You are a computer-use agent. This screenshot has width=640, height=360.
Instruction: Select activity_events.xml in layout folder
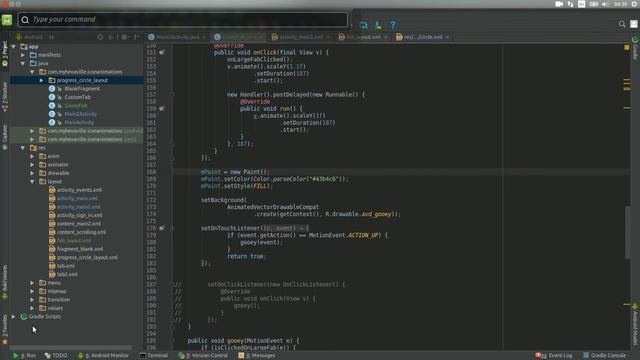coord(79,190)
